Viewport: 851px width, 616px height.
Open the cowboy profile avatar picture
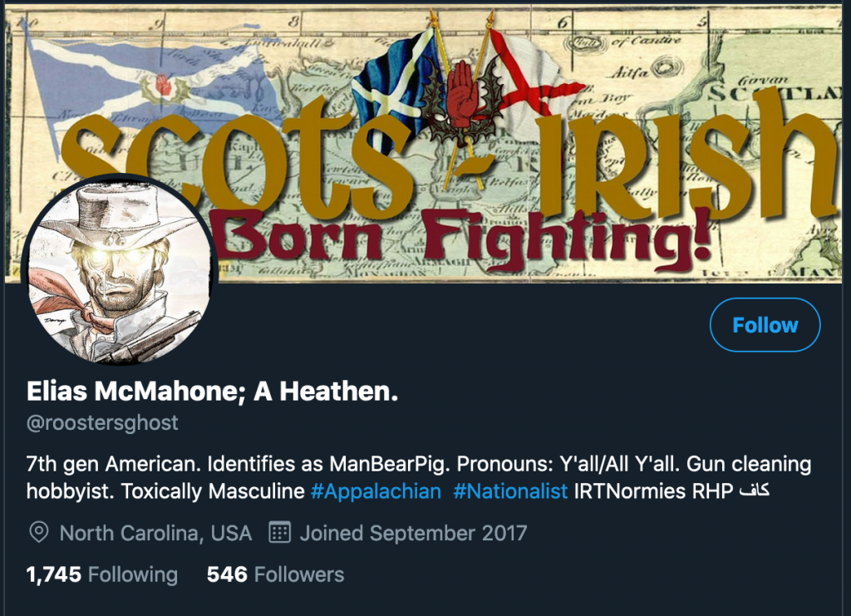(x=120, y=270)
